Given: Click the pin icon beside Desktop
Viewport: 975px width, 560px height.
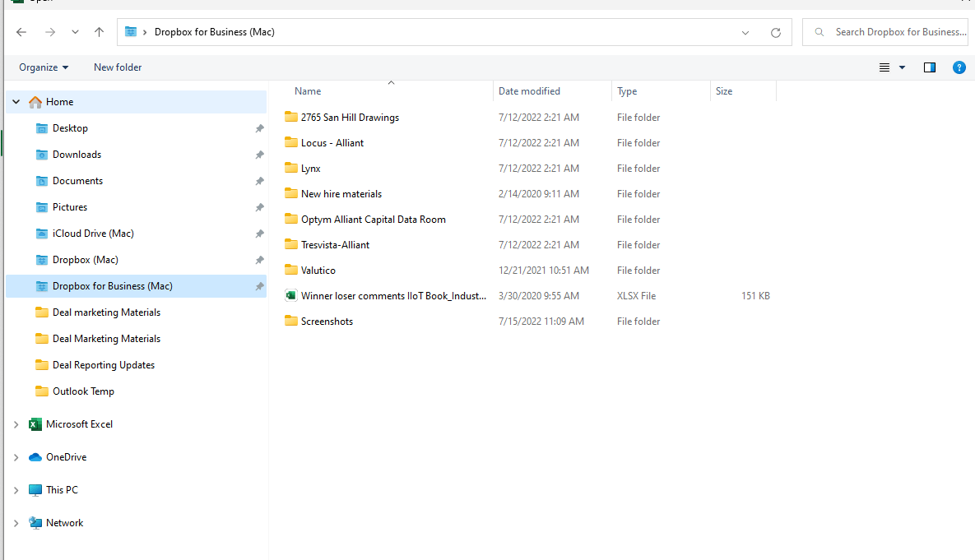Looking at the screenshot, I should [x=259, y=128].
